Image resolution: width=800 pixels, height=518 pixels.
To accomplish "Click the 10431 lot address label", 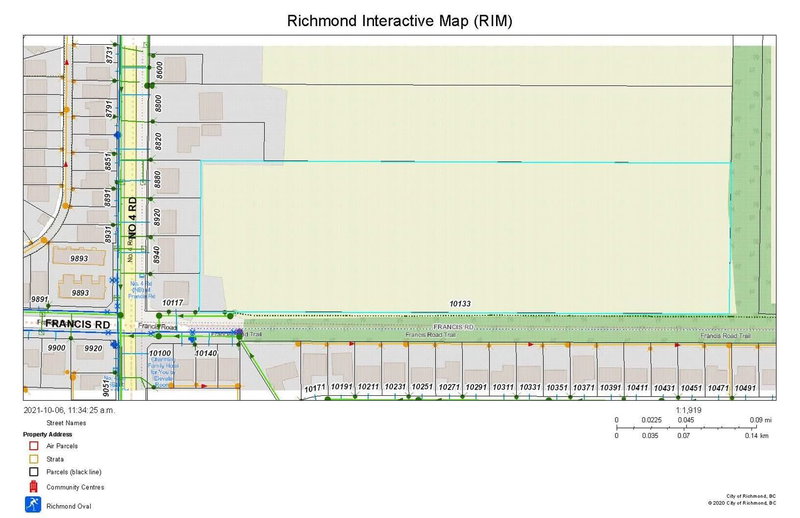I will click(664, 388).
